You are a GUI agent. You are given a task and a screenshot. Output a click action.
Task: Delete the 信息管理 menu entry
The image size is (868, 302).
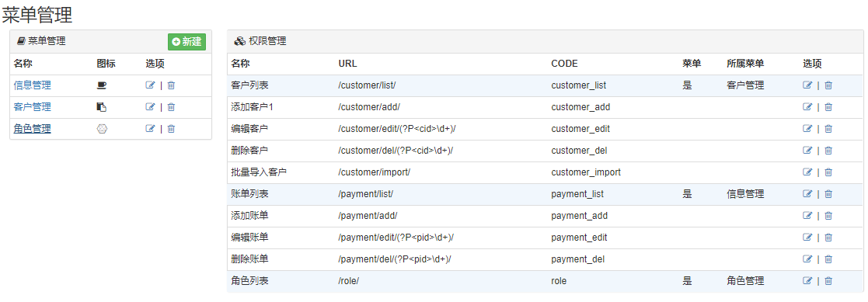[171, 85]
